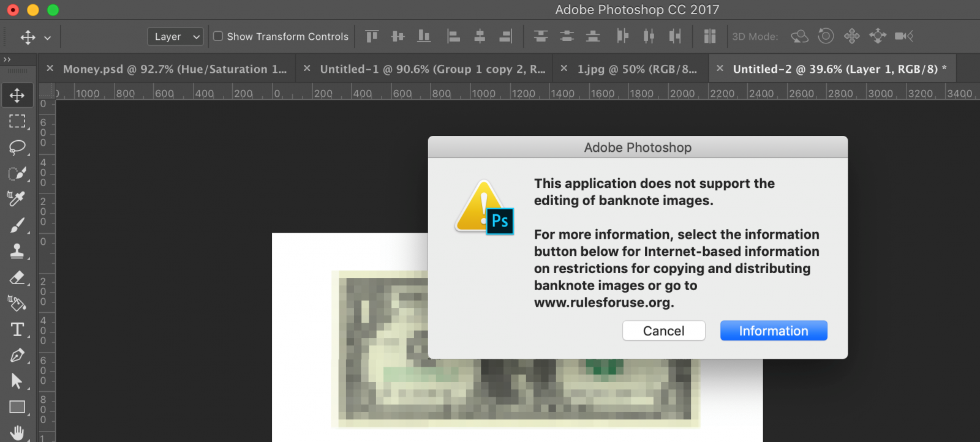This screenshot has width=980, height=442.
Task: Click Align Horizontal Centers icon
Action: [480, 36]
